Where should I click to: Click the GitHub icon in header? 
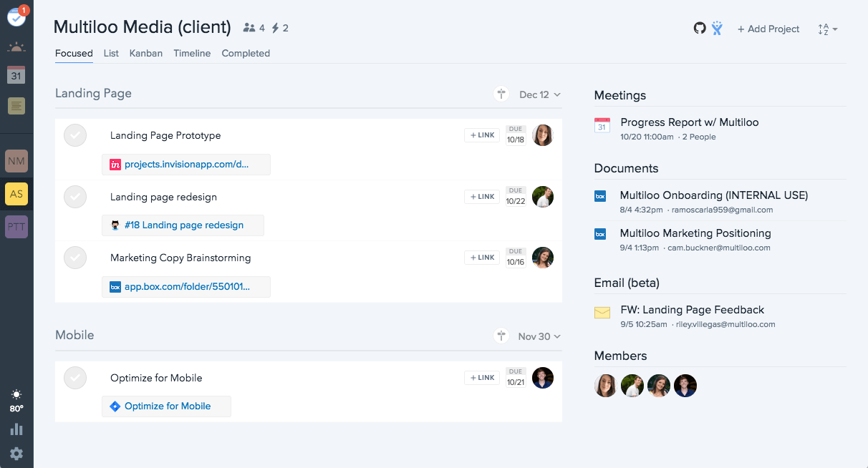pyautogui.click(x=700, y=29)
